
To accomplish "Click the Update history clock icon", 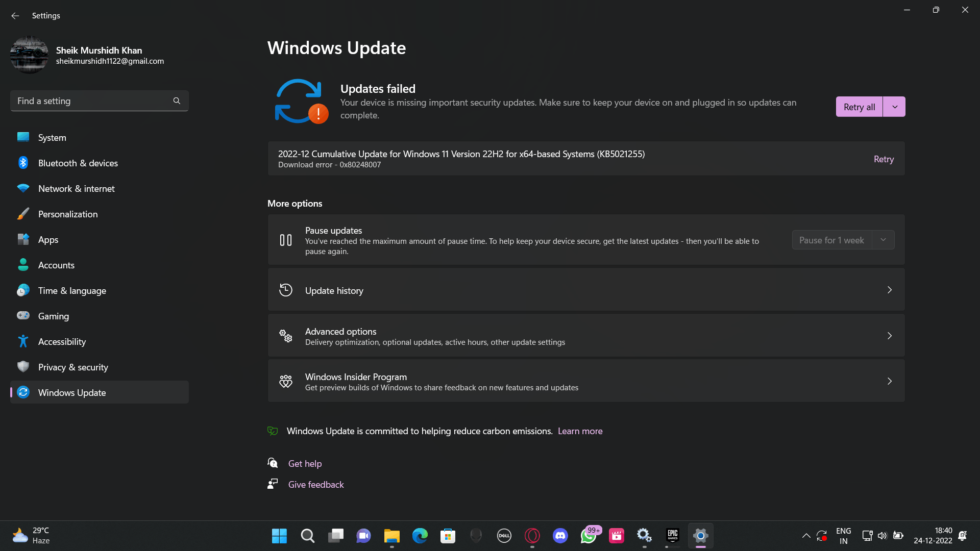I will coord(286,290).
